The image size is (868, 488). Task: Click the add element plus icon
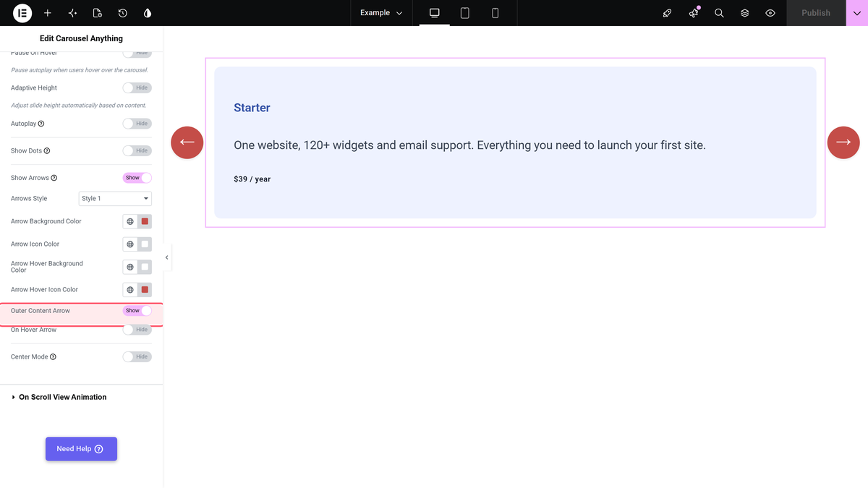[48, 13]
